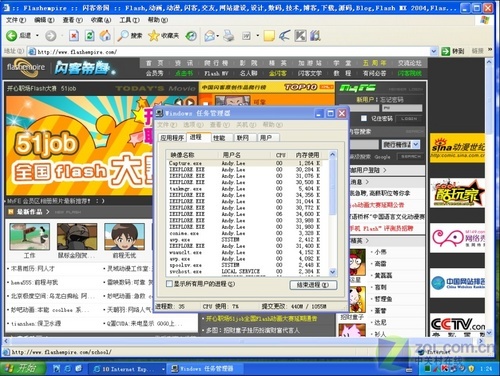
Task: Switch to the Applications tab in Task Manager
Action: point(172,138)
